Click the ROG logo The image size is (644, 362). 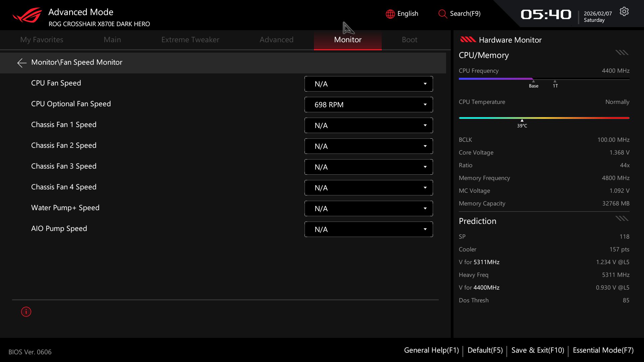click(x=27, y=15)
